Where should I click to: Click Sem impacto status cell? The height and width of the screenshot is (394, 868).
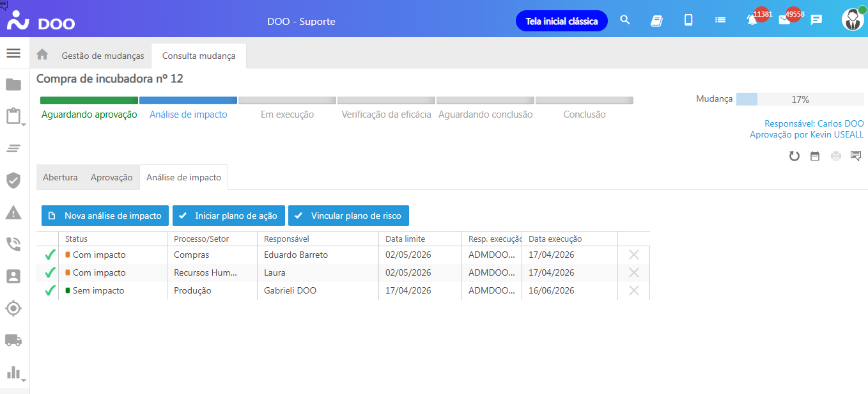(x=112, y=290)
